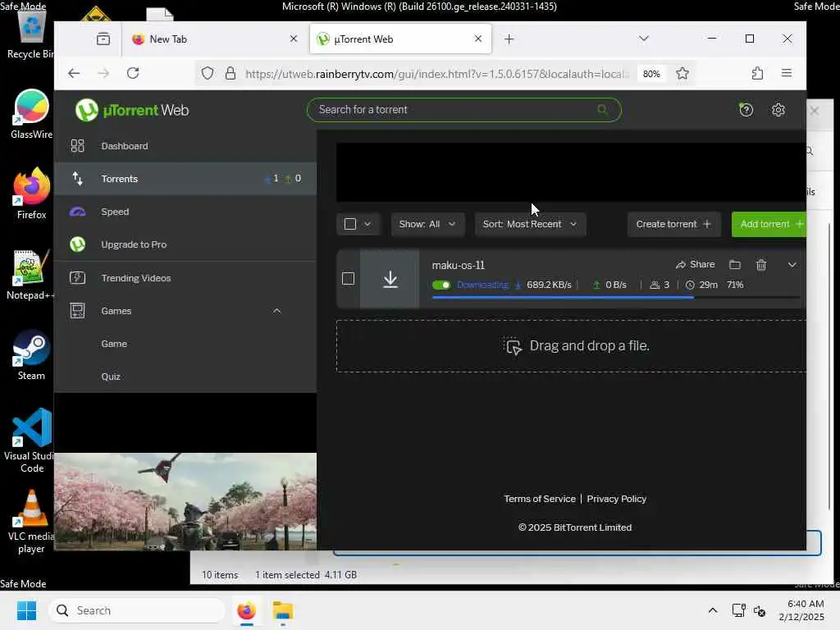Click the Search for a torrent field
Viewport: 840px width, 630px height.
click(x=463, y=110)
